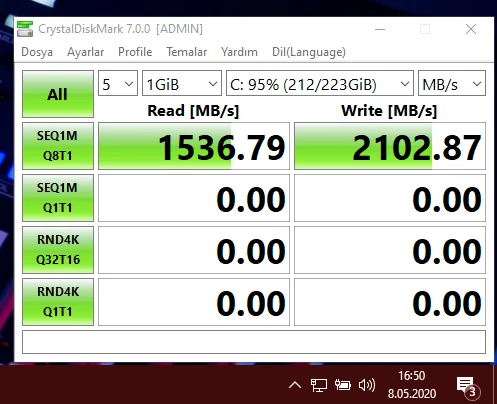Click the RND4K Q1T1 write value 0.00

click(390, 302)
